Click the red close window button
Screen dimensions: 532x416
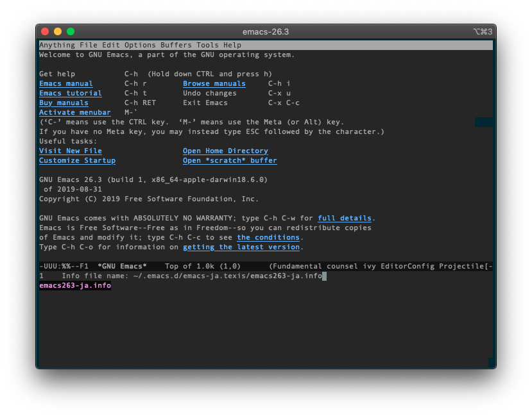[x=45, y=31]
